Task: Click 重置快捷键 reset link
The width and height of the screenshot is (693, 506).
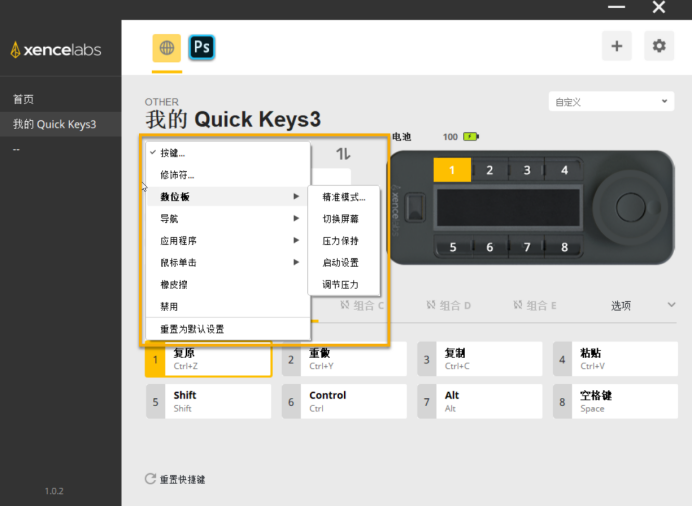Action: (x=182, y=479)
